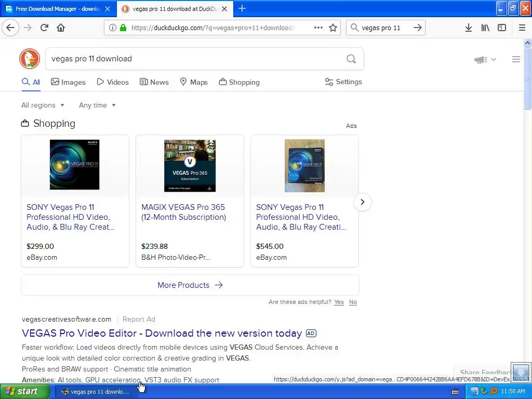
Task: Open the DuckDuckGo side menu icon
Action: pos(516,59)
